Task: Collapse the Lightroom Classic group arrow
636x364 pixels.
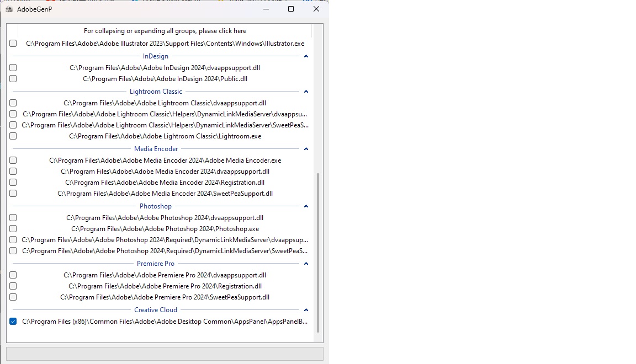Action: [306, 92]
